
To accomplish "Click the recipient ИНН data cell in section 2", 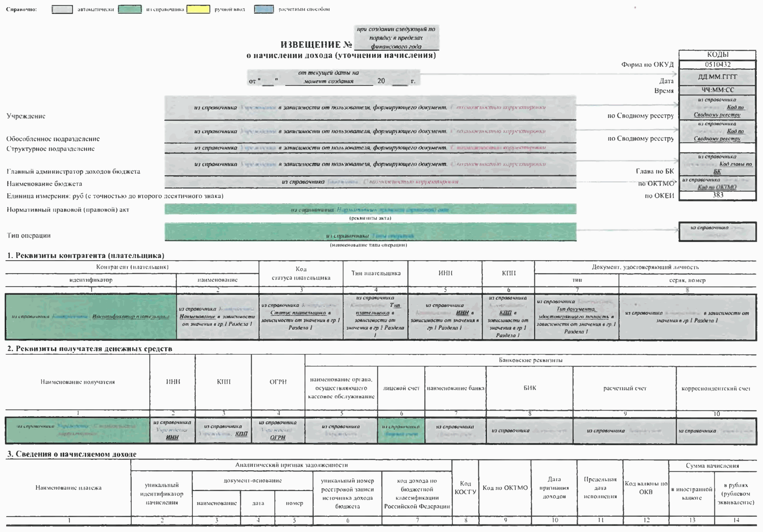I will (x=173, y=431).
